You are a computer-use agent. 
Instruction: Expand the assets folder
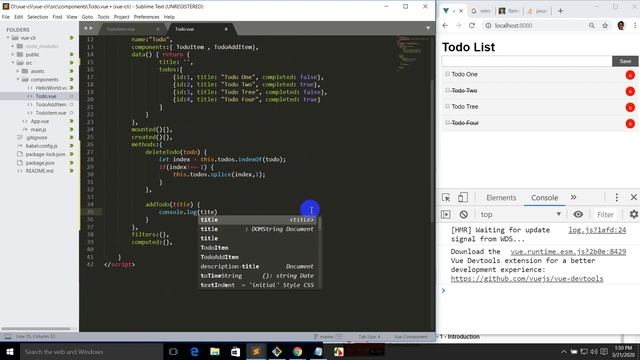[x=18, y=71]
